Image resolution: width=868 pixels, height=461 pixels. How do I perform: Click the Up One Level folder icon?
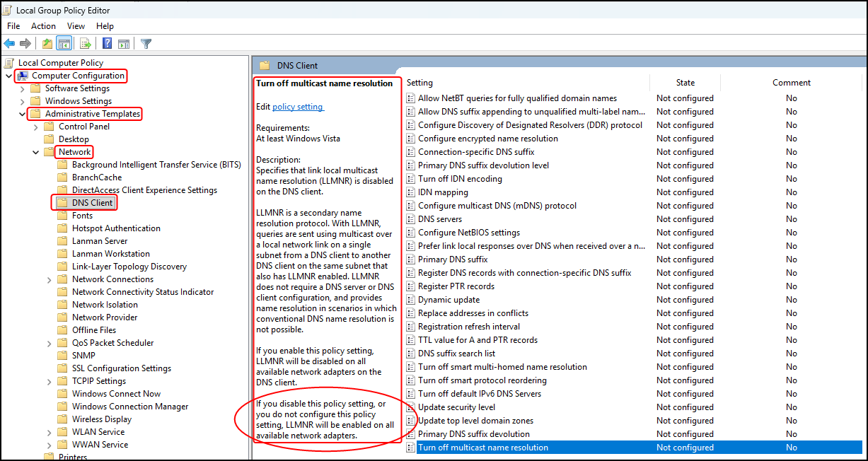[x=47, y=43]
